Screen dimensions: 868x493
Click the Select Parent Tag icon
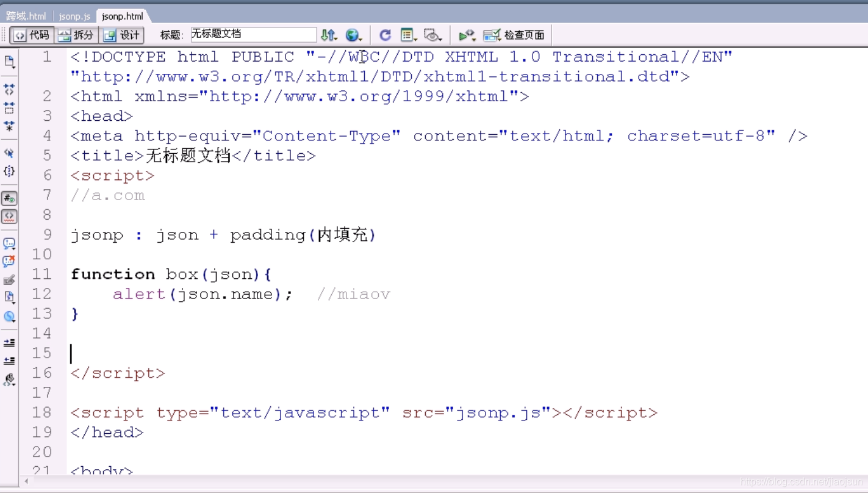(x=9, y=153)
